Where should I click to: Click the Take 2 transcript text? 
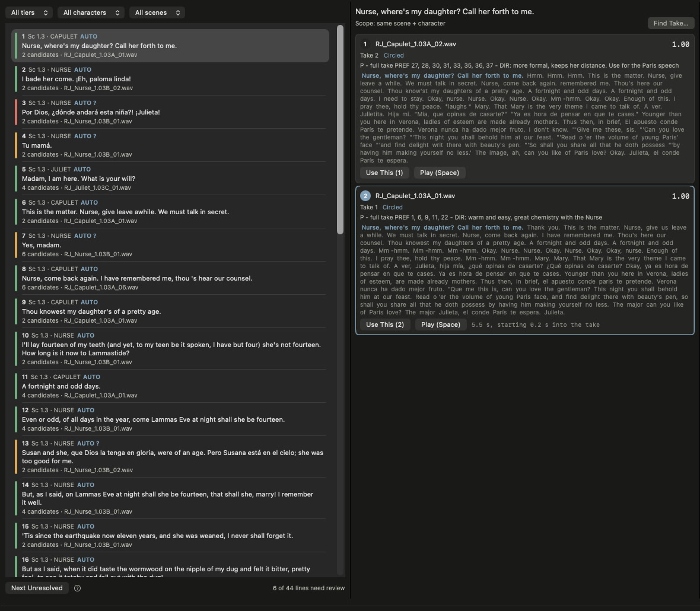point(521,118)
